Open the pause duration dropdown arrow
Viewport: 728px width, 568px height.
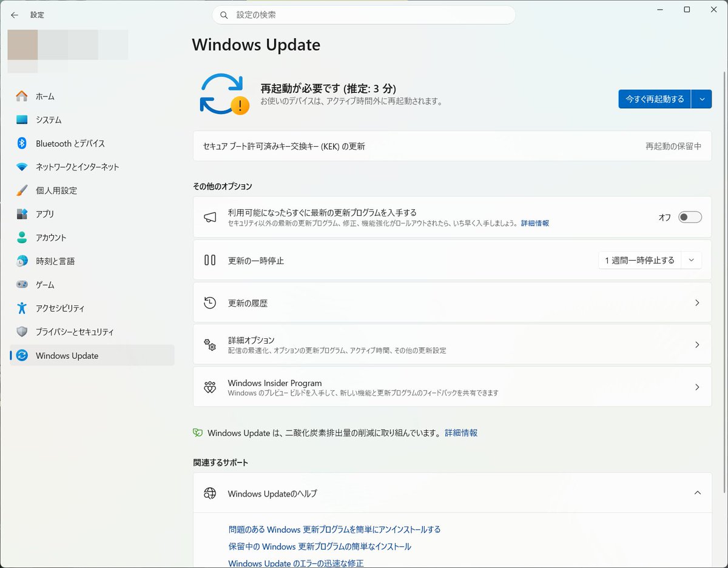[x=692, y=261]
